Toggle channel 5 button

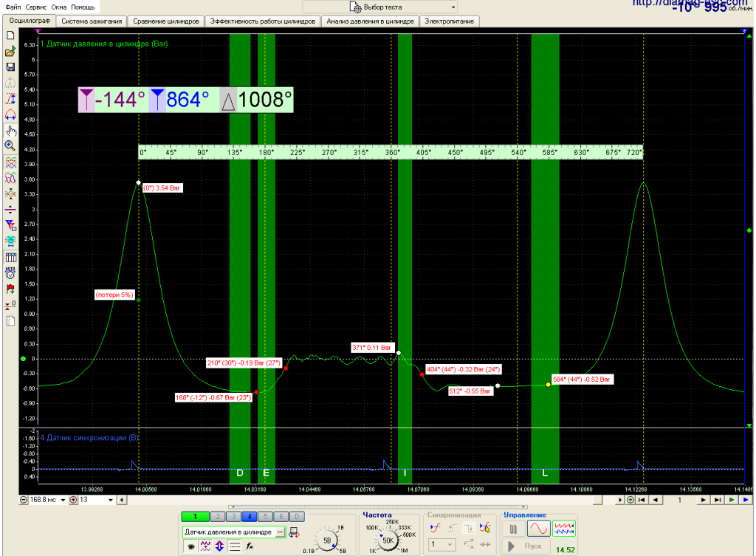pos(265,516)
